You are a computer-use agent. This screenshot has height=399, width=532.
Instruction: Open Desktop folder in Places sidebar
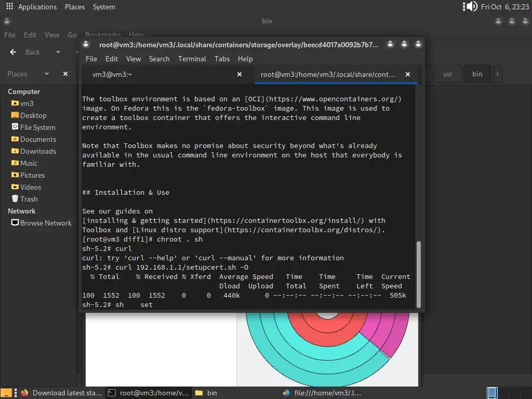pyautogui.click(x=29, y=115)
